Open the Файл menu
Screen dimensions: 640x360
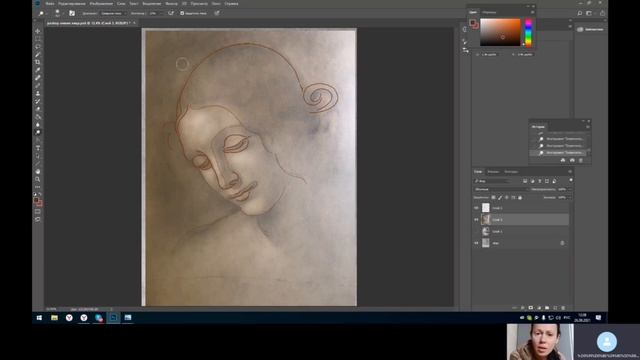(x=50, y=4)
